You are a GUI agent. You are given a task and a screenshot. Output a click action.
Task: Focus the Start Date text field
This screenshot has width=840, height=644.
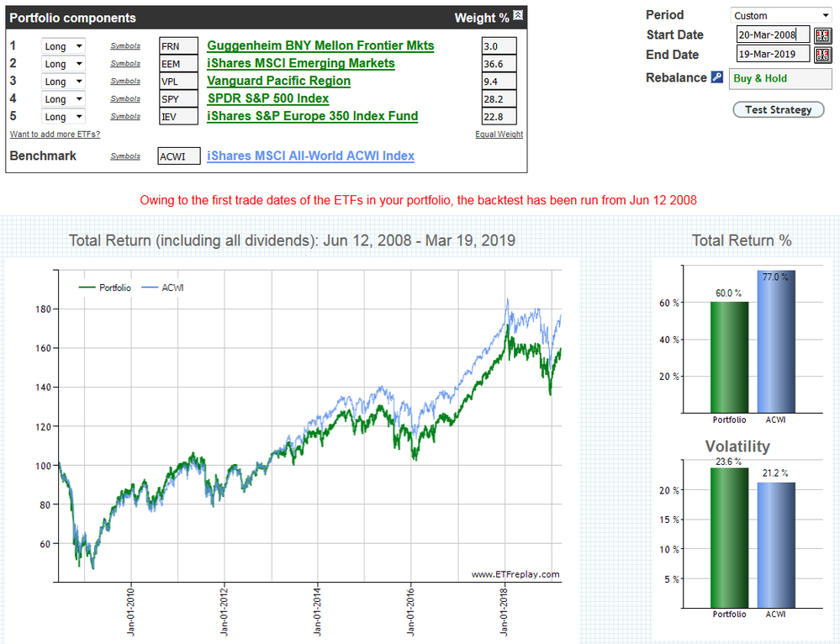(771, 34)
